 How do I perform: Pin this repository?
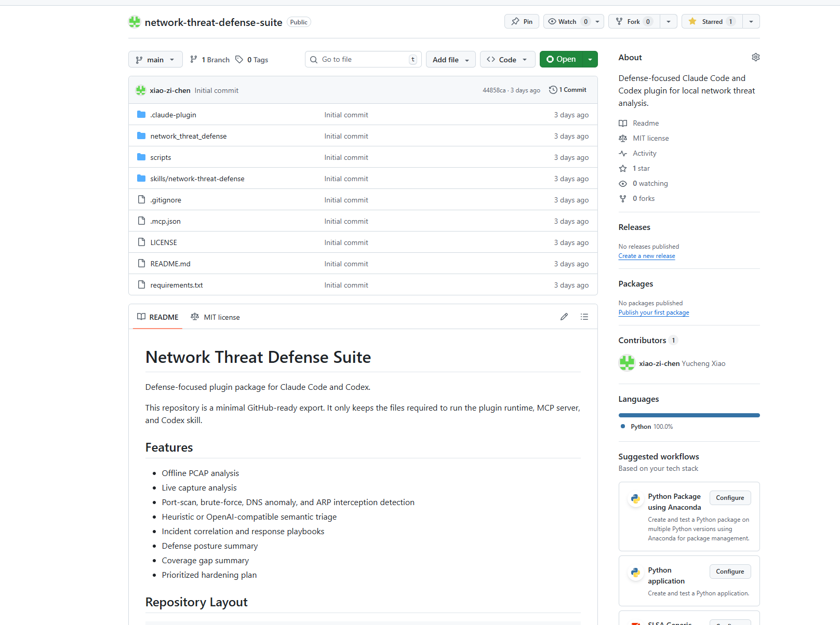[x=521, y=21]
